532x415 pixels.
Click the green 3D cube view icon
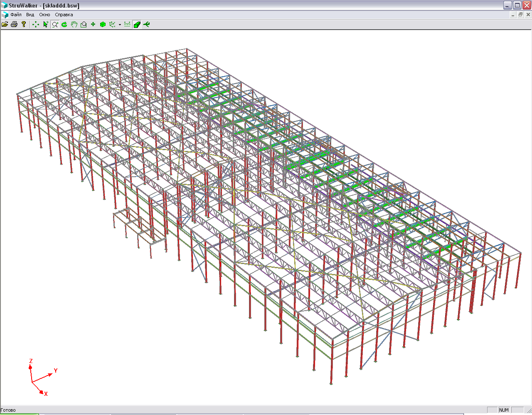pos(103,25)
